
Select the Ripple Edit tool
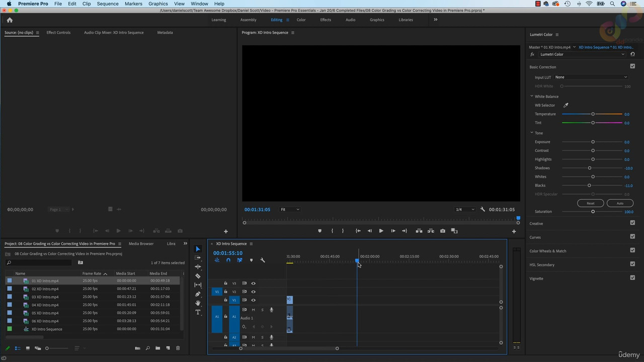pyautogui.click(x=198, y=266)
